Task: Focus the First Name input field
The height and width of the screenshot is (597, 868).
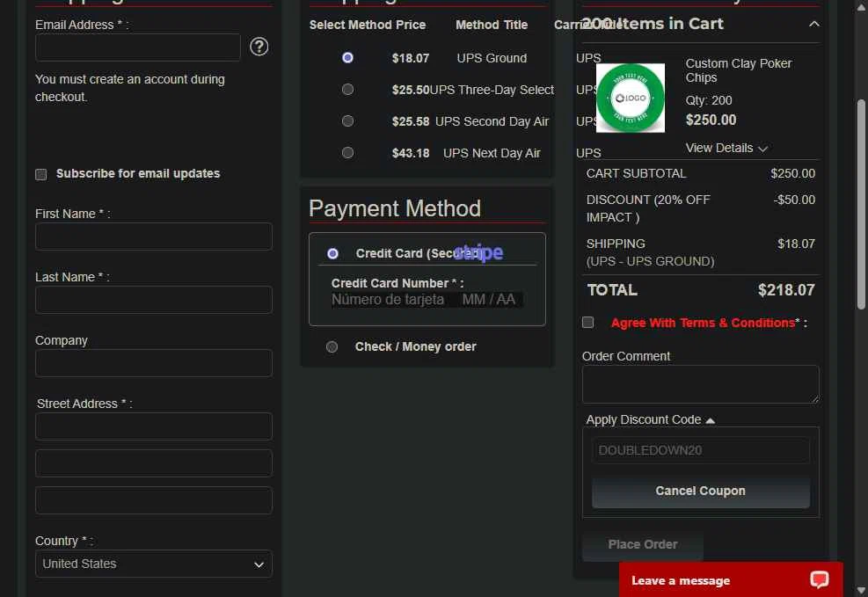Action: click(x=153, y=237)
